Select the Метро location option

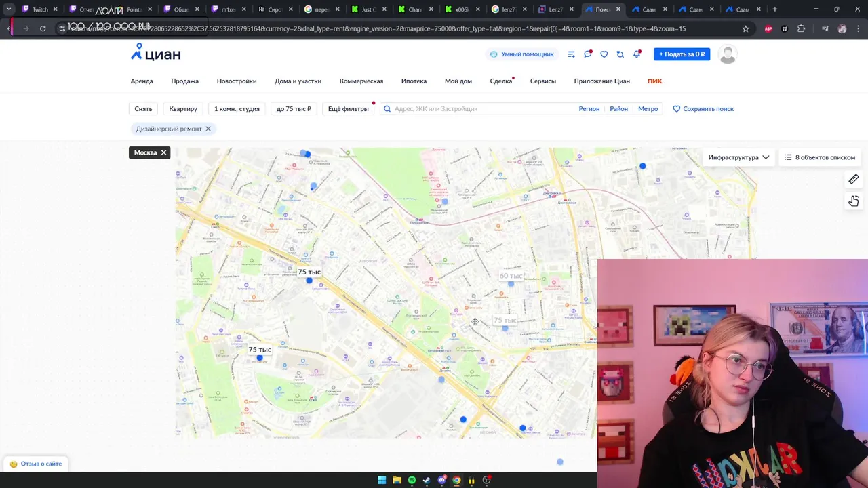(648, 108)
